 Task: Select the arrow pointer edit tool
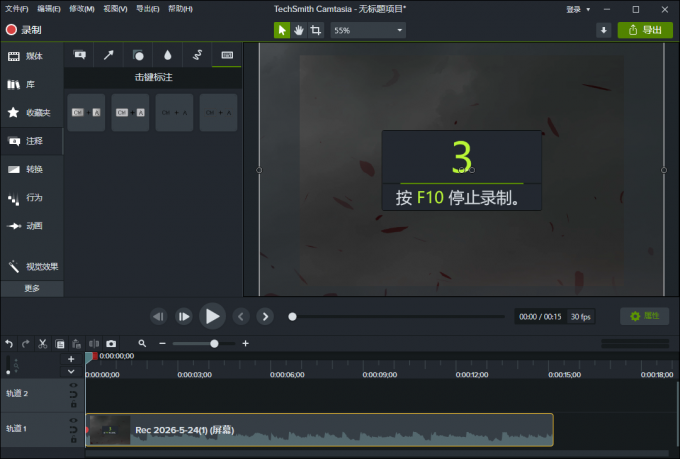[x=282, y=30]
